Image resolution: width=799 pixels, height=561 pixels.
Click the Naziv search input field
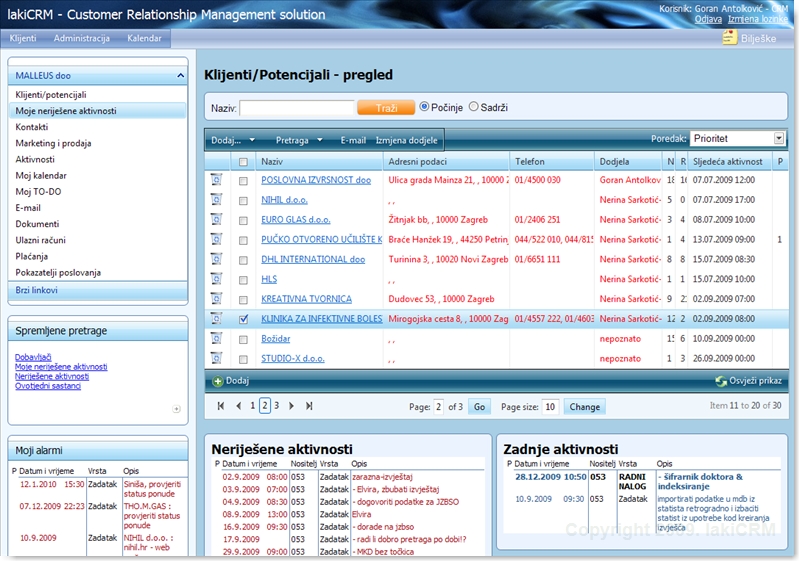coord(297,107)
